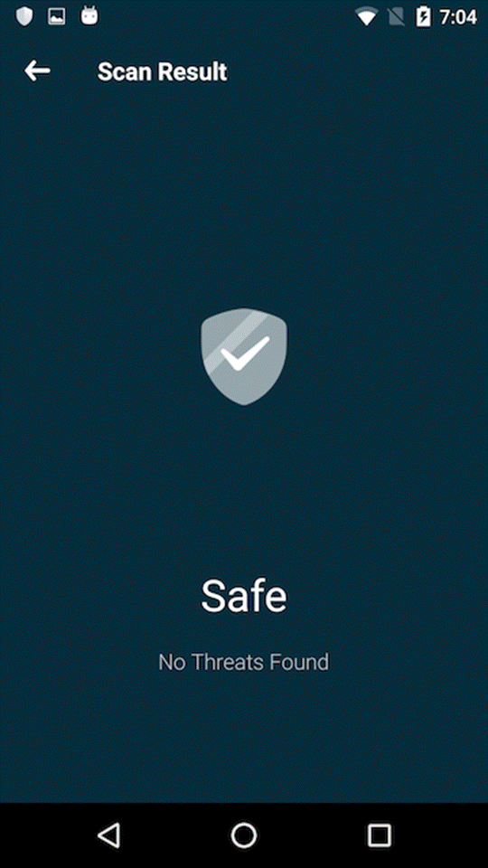Tap the white checkmark inside the shield
This screenshot has height=868, width=488.
pyautogui.click(x=245, y=353)
